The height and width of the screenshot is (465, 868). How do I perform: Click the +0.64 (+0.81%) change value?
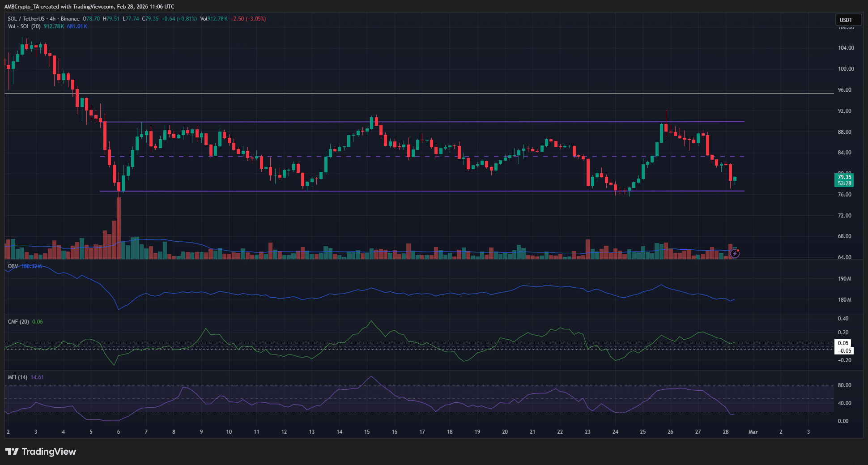click(179, 19)
